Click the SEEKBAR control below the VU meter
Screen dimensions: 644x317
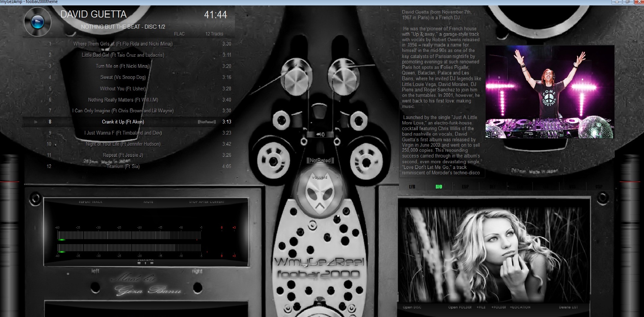[x=146, y=261]
